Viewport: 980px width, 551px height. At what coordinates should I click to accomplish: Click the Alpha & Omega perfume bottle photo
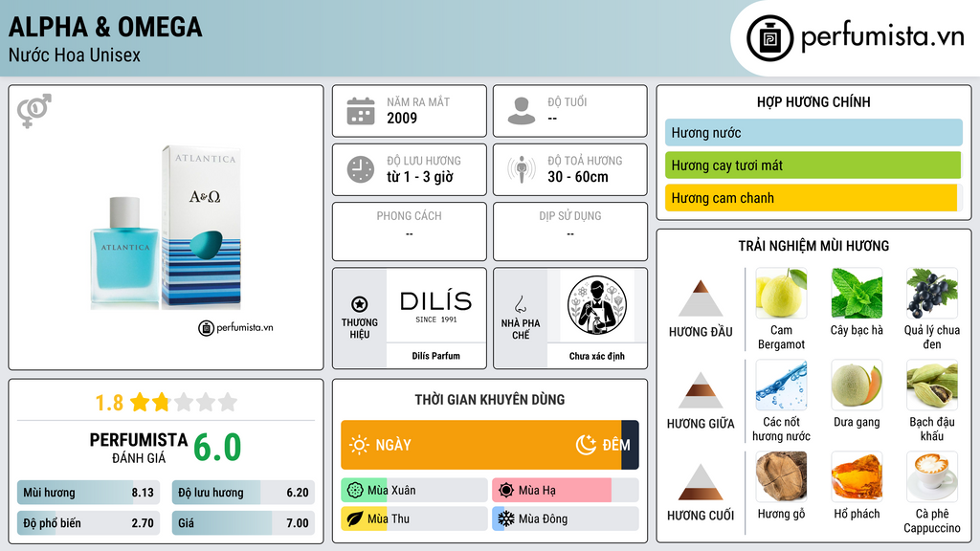click(166, 228)
